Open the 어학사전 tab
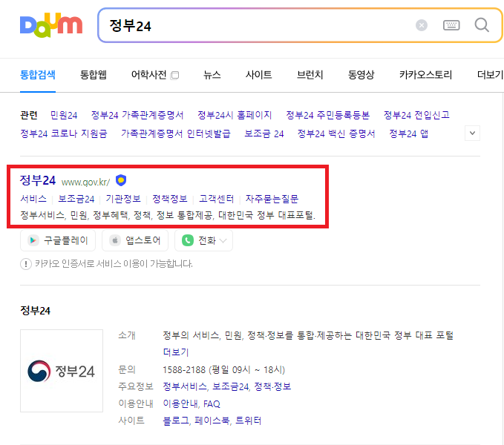The image size is (504, 445). (x=148, y=75)
